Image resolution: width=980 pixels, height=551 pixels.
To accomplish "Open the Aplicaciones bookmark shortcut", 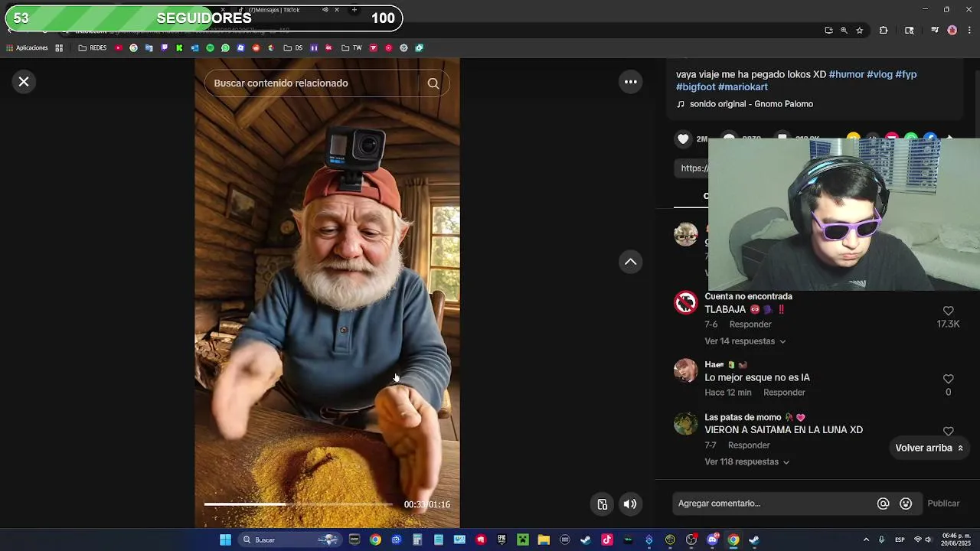I will (27, 48).
